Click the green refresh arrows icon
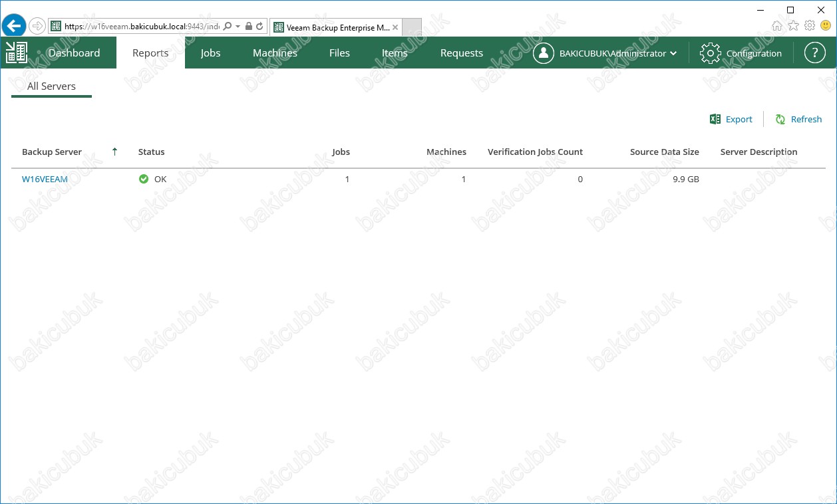 (x=780, y=119)
